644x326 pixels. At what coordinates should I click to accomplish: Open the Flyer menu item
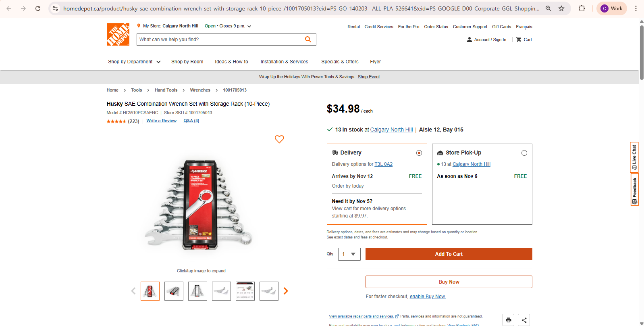(375, 61)
